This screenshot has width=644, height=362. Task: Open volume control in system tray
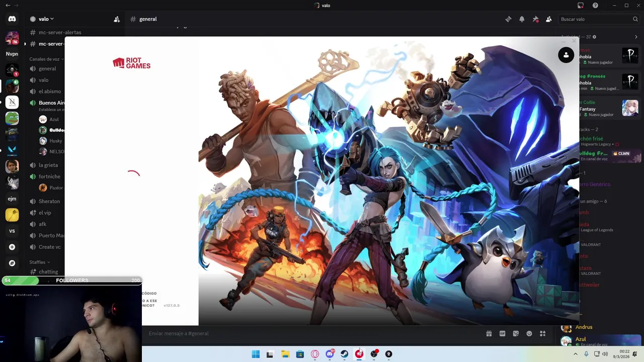click(x=605, y=354)
